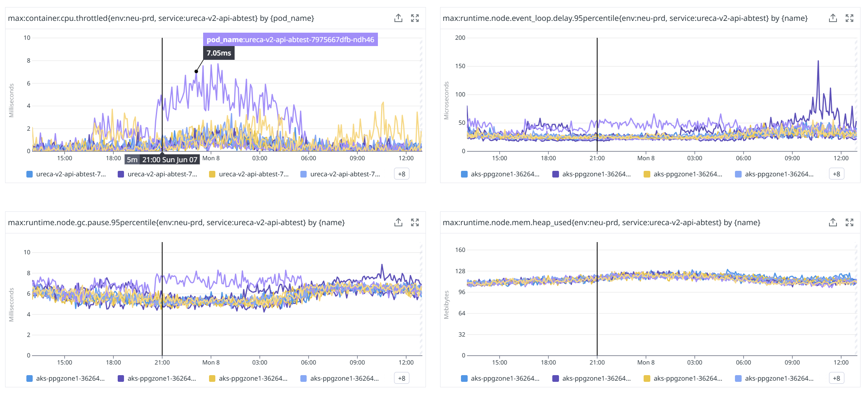
Task: Click the '5m' interval badge
Action: [x=132, y=159]
